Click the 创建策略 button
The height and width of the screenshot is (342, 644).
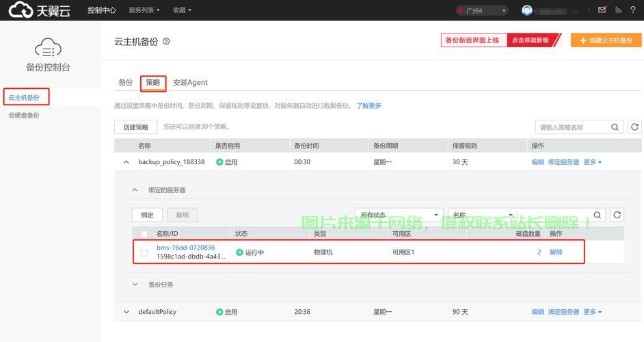pos(135,127)
